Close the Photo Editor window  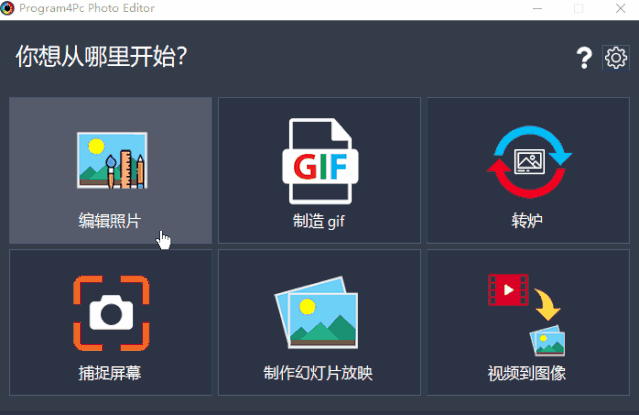[x=620, y=9]
